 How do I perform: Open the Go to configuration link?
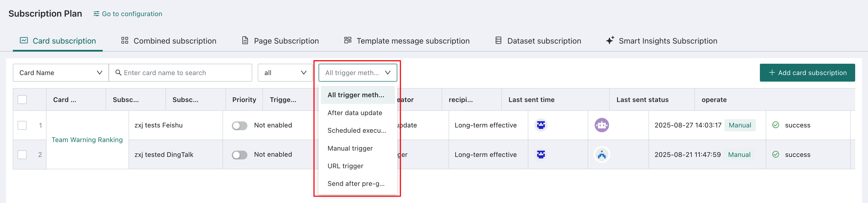(128, 14)
